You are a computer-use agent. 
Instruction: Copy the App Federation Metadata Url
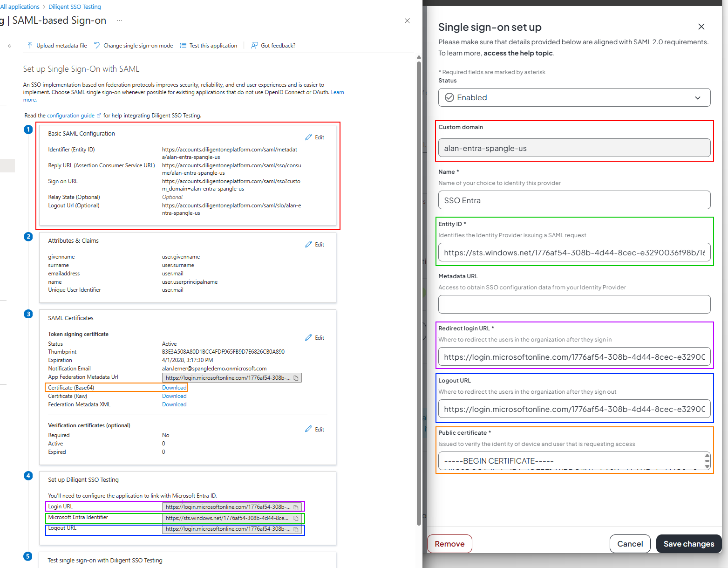[296, 378]
